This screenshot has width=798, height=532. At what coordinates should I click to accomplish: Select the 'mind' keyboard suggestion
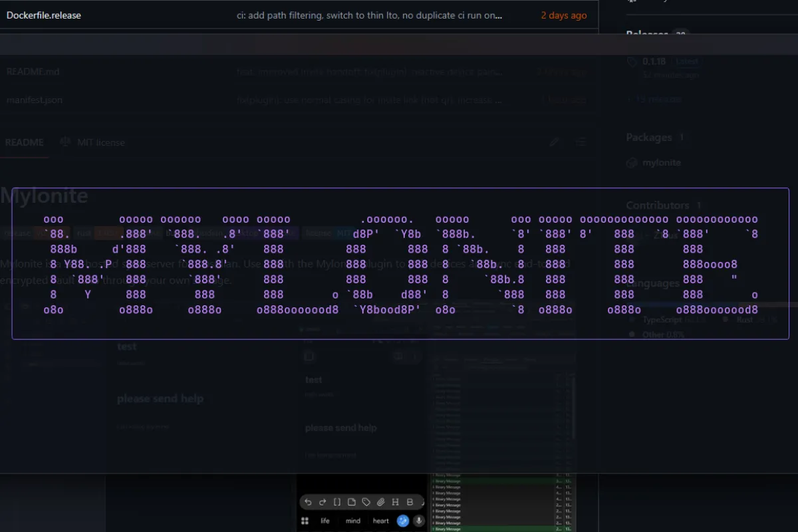353,521
